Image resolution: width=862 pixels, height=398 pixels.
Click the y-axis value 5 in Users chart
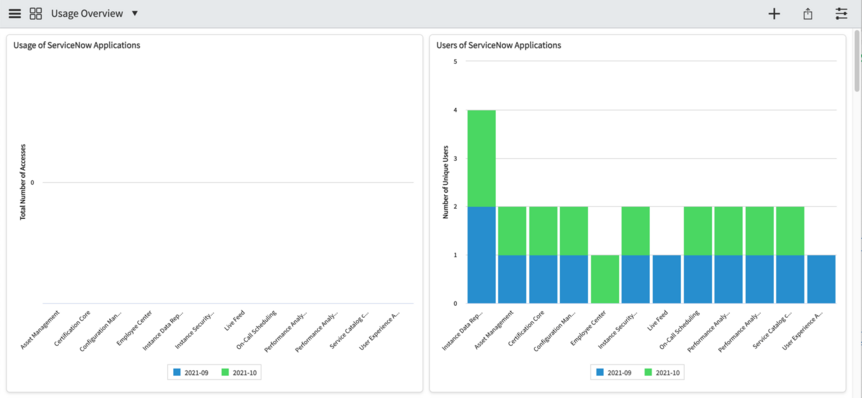click(455, 62)
